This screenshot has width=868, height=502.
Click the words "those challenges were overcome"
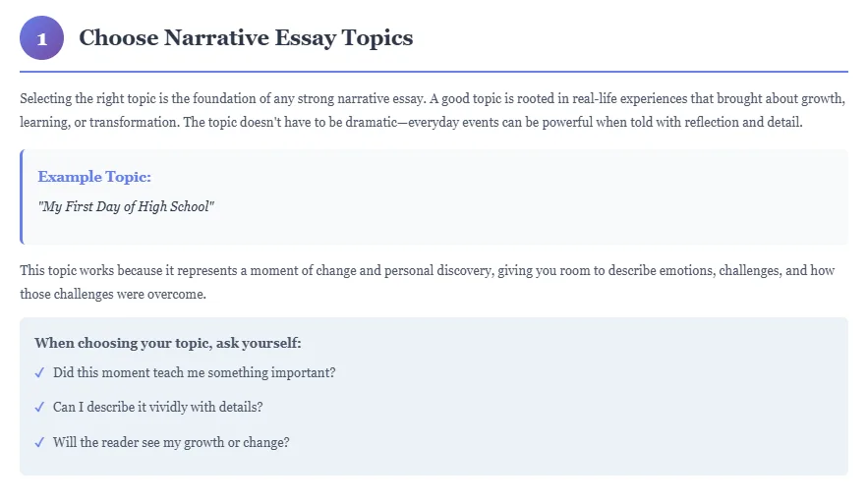[112, 294]
